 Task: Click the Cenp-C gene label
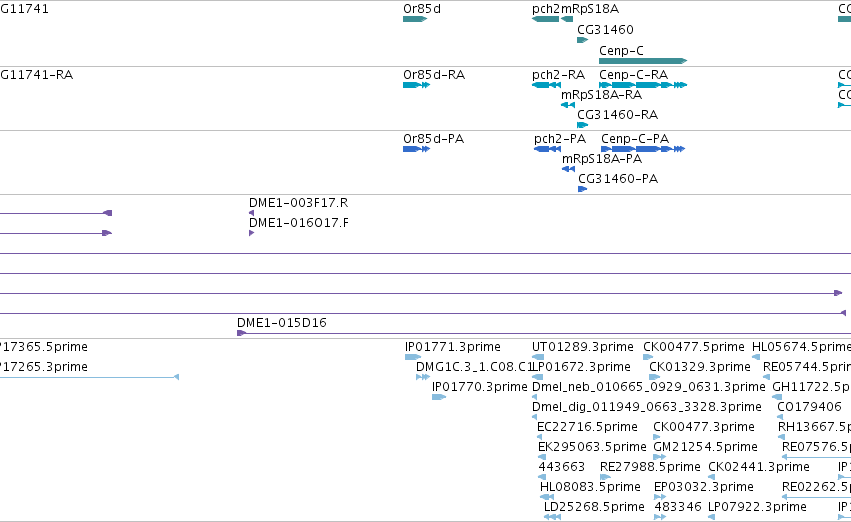click(x=621, y=51)
